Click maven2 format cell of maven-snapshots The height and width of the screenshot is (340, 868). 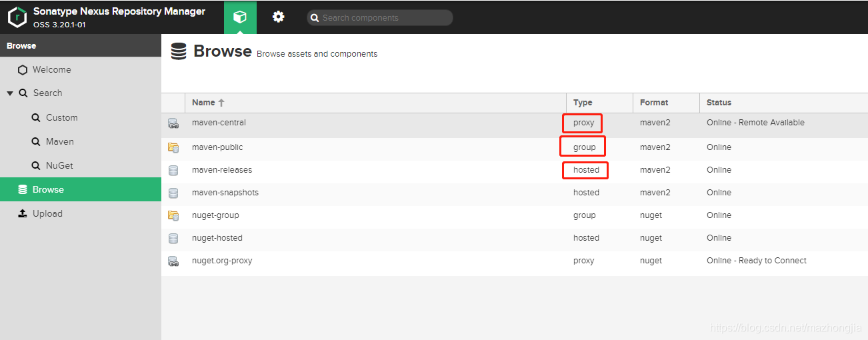click(x=655, y=193)
